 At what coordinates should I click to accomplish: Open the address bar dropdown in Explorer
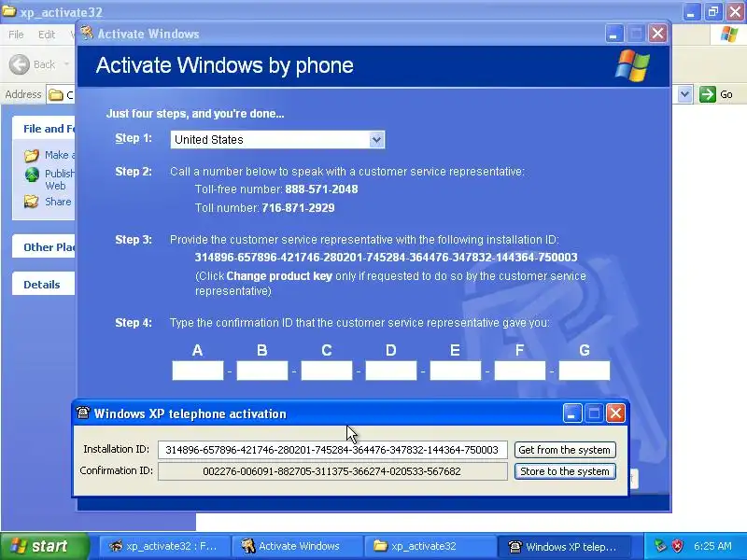(x=684, y=94)
